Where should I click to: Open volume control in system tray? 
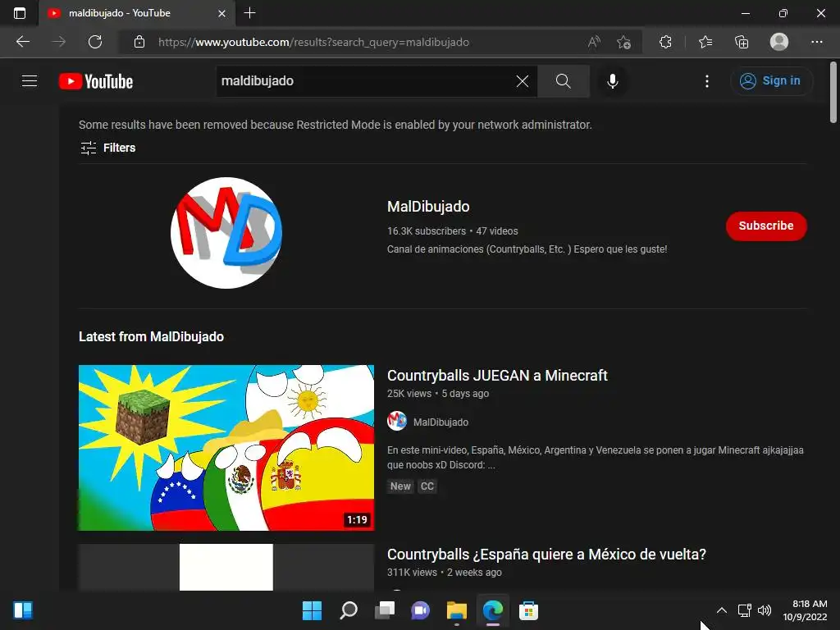765,610
